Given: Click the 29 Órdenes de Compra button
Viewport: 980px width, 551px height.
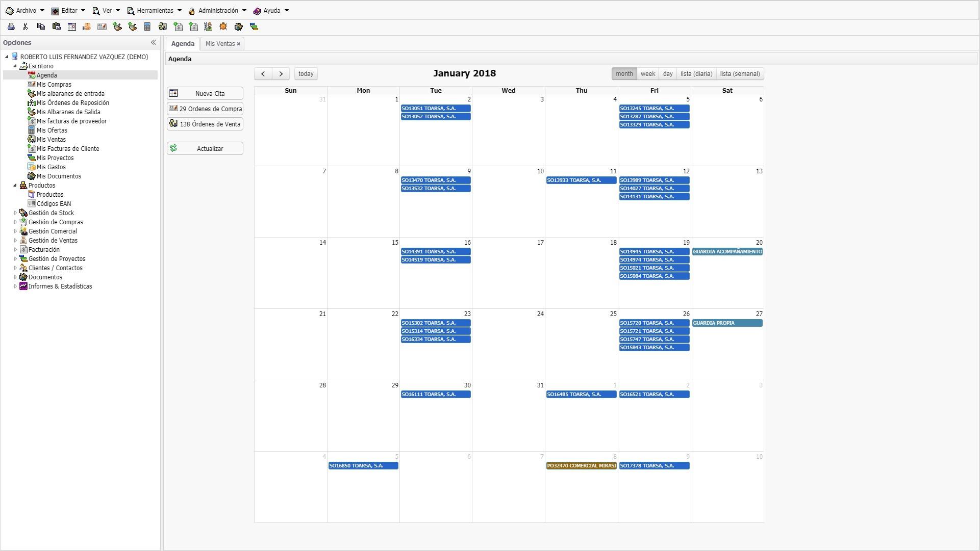Looking at the screenshot, I should pyautogui.click(x=205, y=109).
